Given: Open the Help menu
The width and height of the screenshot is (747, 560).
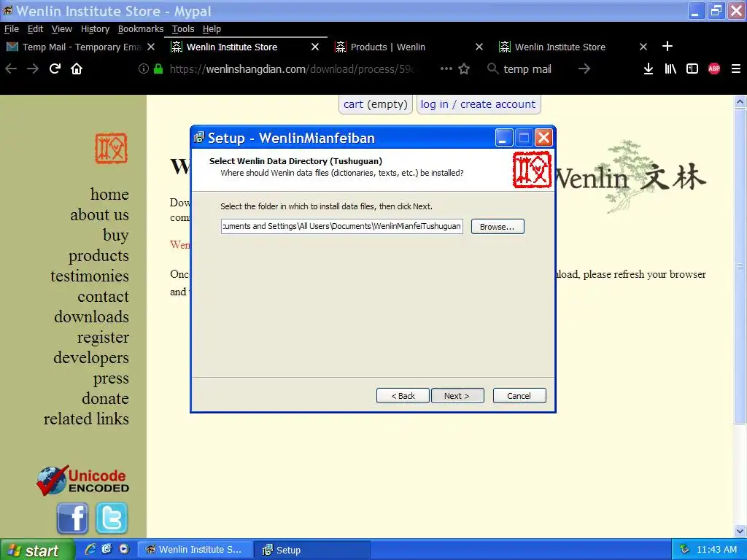Looking at the screenshot, I should (212, 29).
